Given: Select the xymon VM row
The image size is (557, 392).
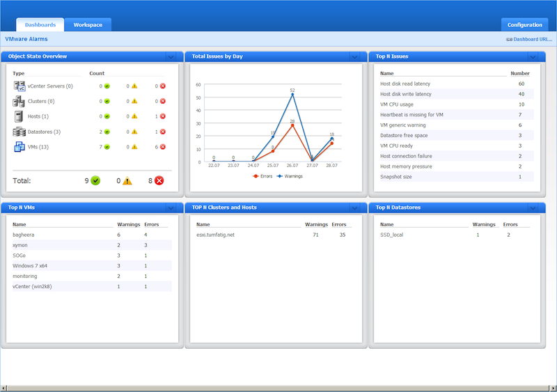Looking at the screenshot, I should tap(92, 245).
